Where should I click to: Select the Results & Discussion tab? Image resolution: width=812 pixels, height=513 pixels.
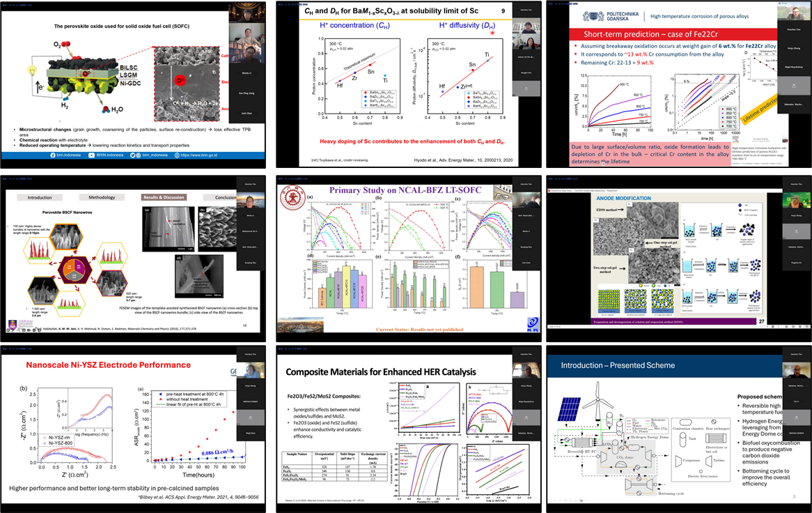click(164, 197)
